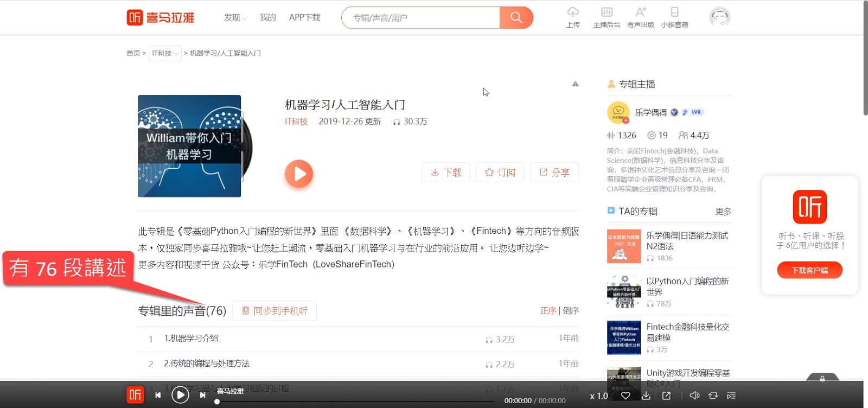Open album Fintech金融科技量化交易建模
868x408 pixels.
[688, 332]
